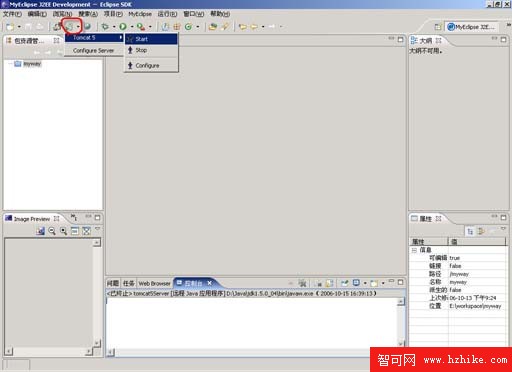Click the Open Console icon
Screen dimensions: 512x372
[374, 283]
